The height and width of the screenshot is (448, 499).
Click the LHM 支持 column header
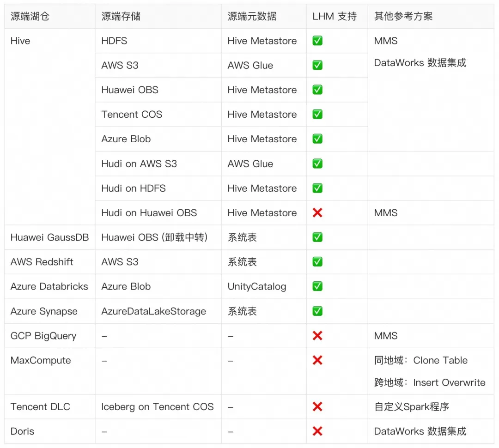pos(335,17)
